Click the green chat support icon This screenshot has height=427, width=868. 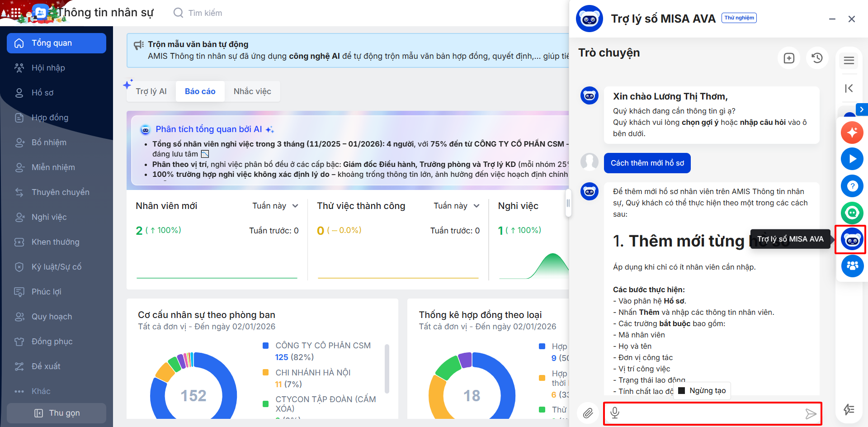point(852,213)
